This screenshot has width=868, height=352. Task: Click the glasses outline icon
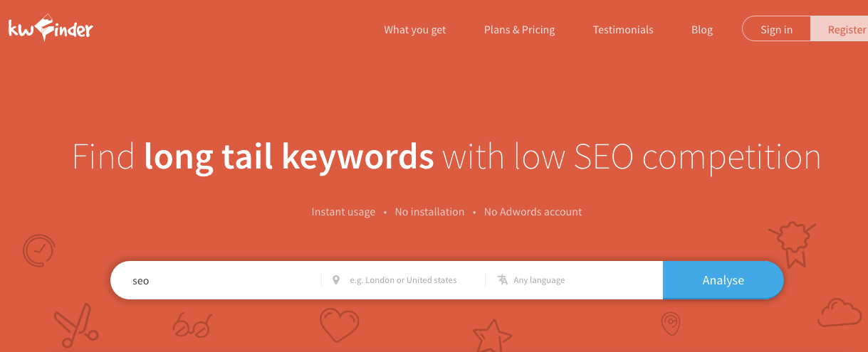[192, 326]
